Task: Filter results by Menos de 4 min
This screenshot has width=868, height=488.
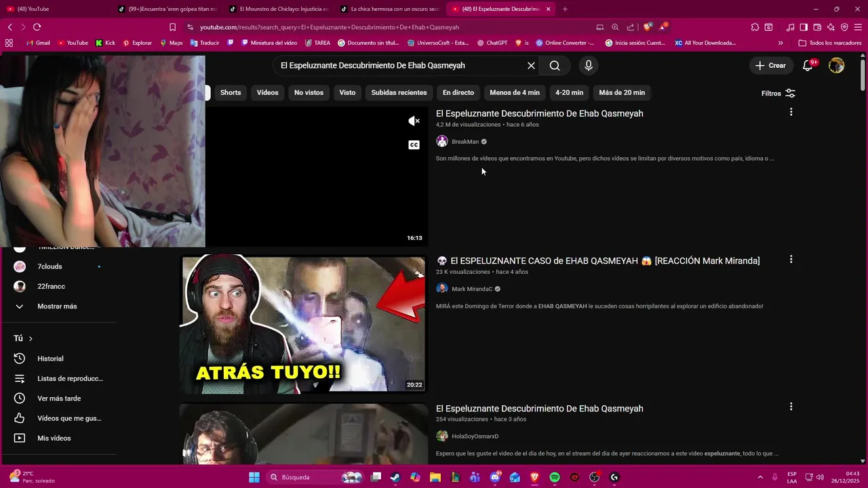Action: click(515, 92)
